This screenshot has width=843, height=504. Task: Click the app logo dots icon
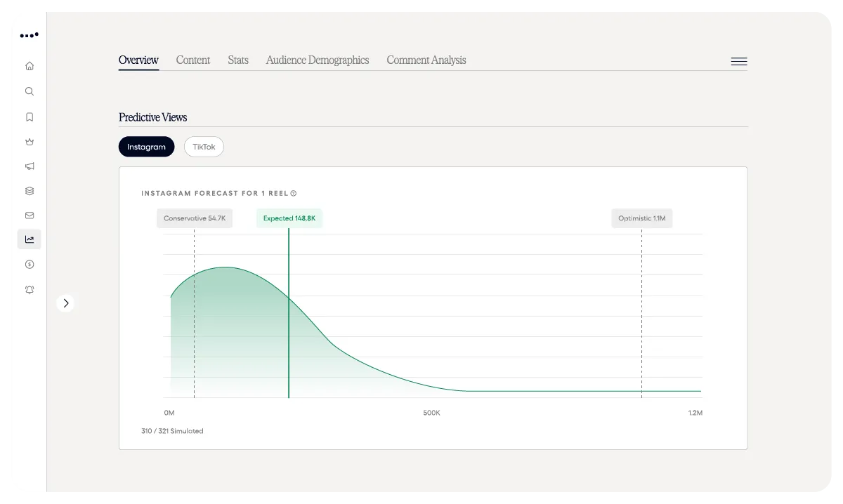click(30, 35)
